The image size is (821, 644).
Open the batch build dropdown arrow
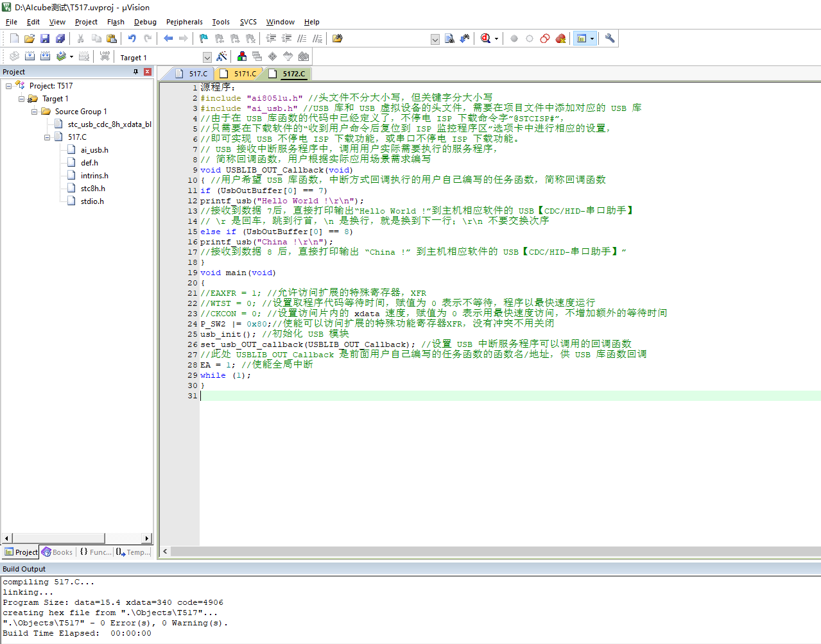coord(71,56)
